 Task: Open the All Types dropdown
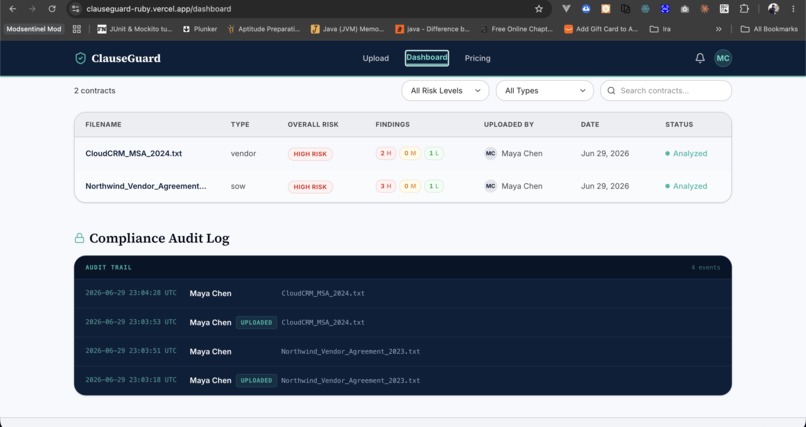pos(544,90)
